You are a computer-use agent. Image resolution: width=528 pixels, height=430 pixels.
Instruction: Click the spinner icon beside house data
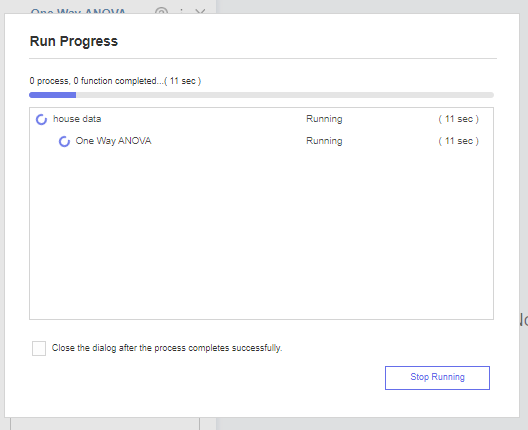[41, 119]
